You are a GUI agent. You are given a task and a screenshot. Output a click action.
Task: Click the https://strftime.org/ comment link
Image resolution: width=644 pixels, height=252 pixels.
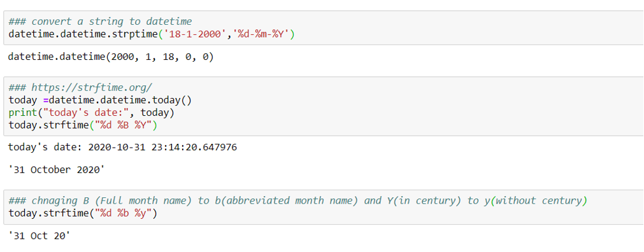(80, 87)
